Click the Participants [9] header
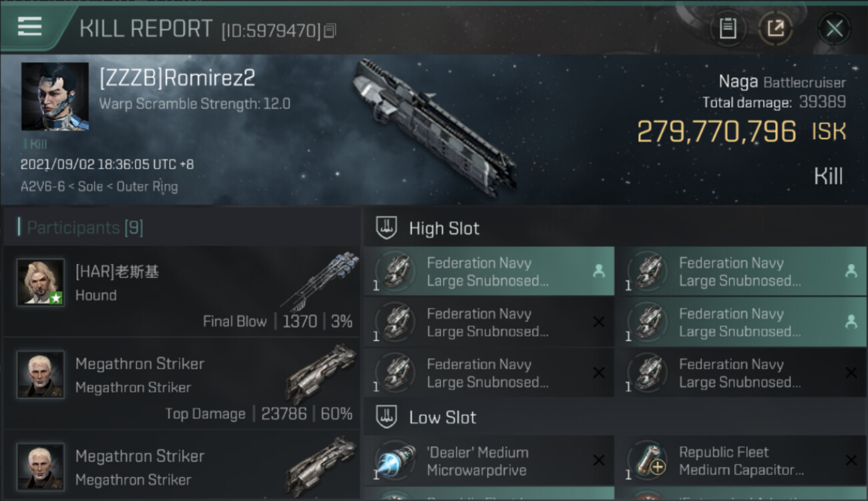The width and height of the screenshot is (868, 501). (85, 228)
